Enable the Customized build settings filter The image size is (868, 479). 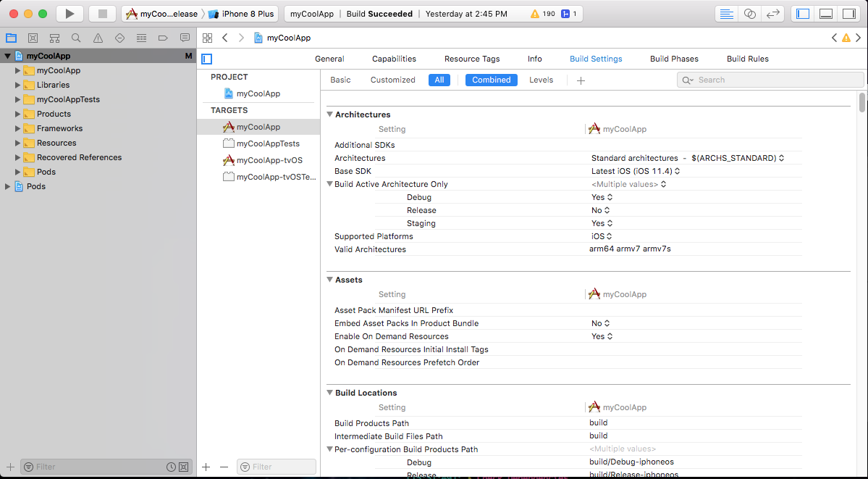tap(392, 80)
